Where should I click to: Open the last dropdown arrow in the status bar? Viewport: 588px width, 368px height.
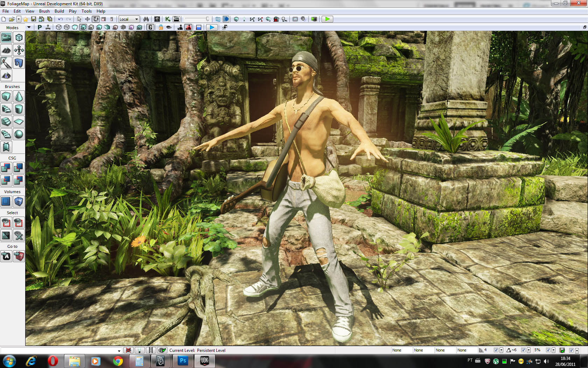[577, 350]
